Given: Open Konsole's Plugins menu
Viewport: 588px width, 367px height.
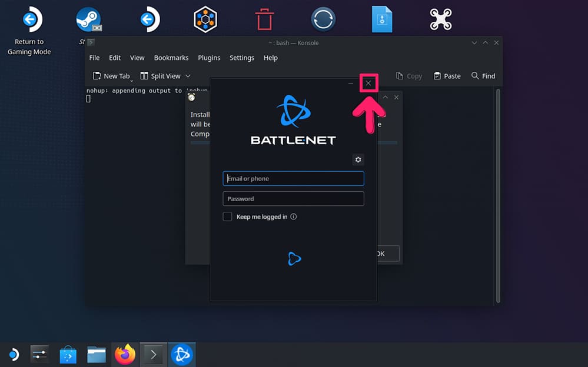Looking at the screenshot, I should [210, 58].
